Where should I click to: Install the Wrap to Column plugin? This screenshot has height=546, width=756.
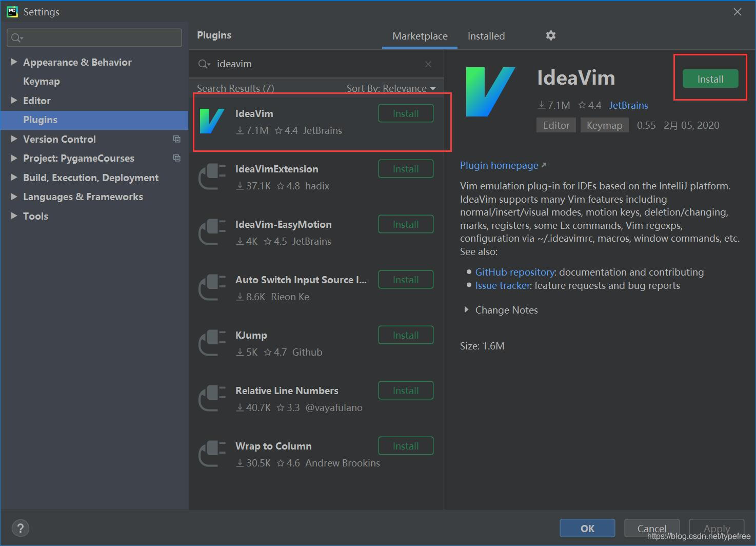coord(406,446)
